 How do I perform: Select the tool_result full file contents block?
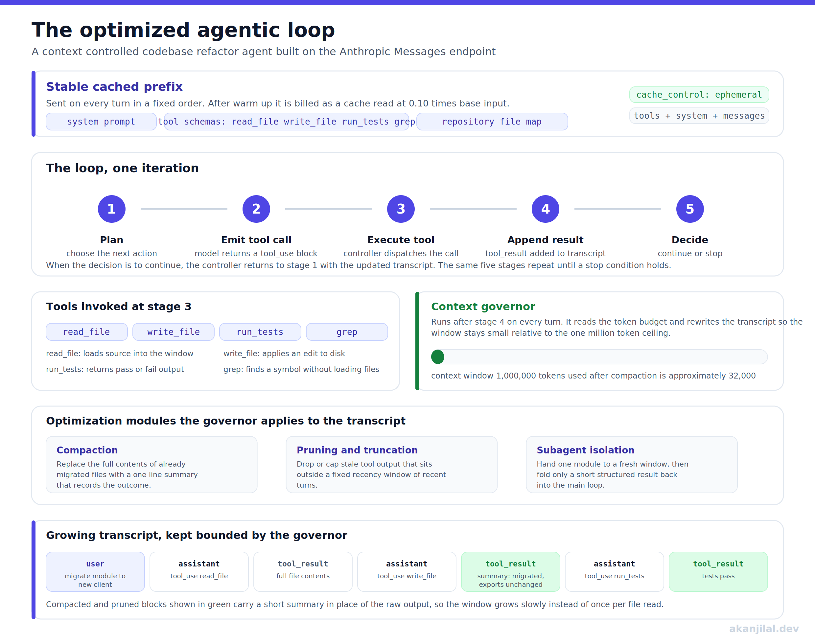point(303,572)
